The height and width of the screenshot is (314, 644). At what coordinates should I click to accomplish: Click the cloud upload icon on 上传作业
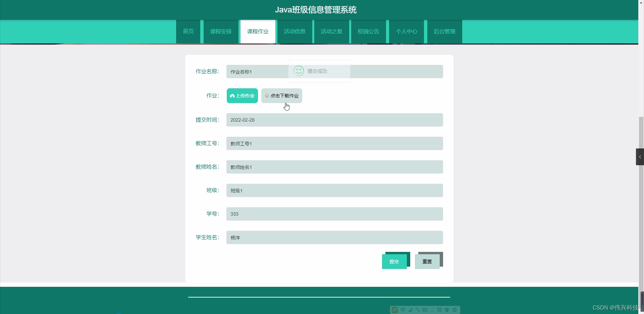(233, 96)
